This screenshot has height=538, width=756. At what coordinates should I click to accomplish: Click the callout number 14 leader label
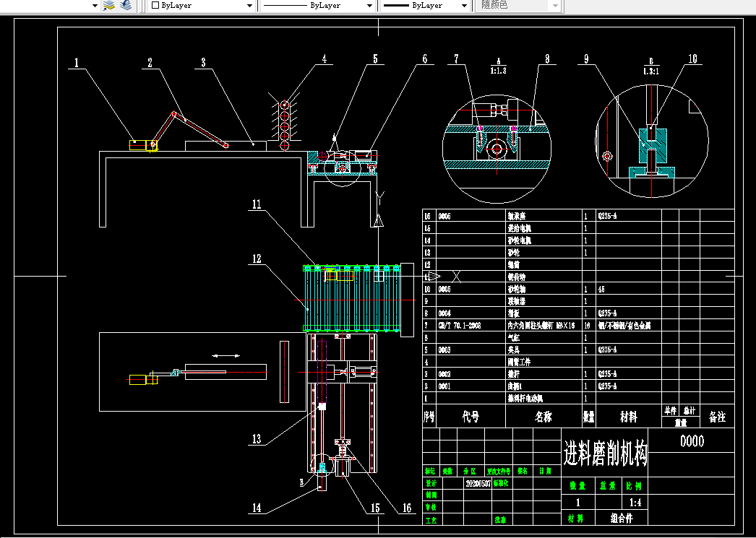(x=257, y=508)
